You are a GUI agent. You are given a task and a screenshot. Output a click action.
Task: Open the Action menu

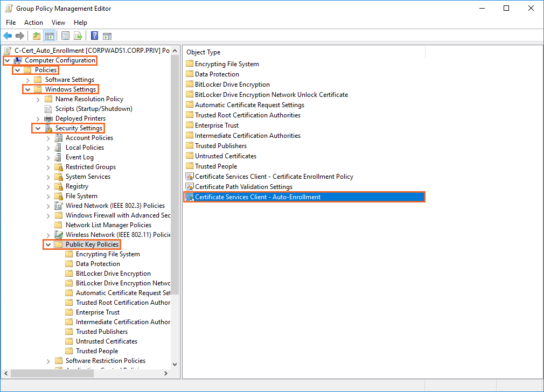pyautogui.click(x=33, y=23)
